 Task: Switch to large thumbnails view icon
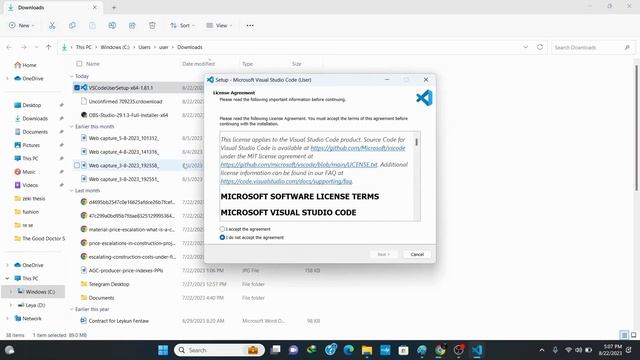[x=633, y=335]
